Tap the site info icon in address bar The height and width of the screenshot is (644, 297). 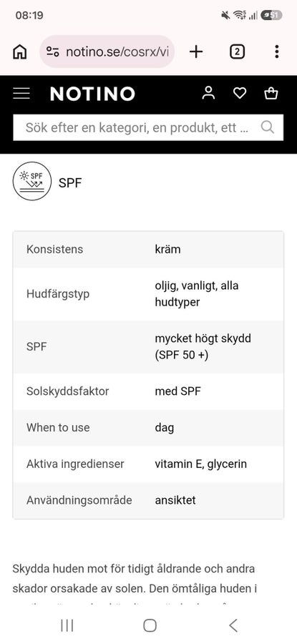(x=52, y=52)
